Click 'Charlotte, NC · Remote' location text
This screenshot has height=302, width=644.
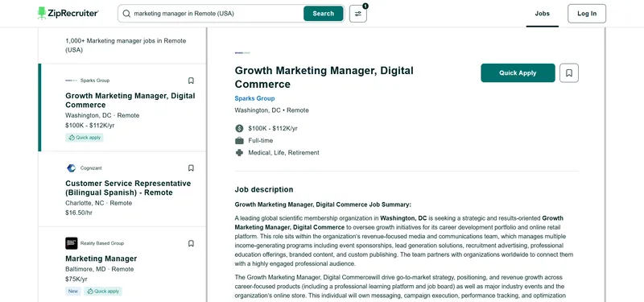pos(98,203)
